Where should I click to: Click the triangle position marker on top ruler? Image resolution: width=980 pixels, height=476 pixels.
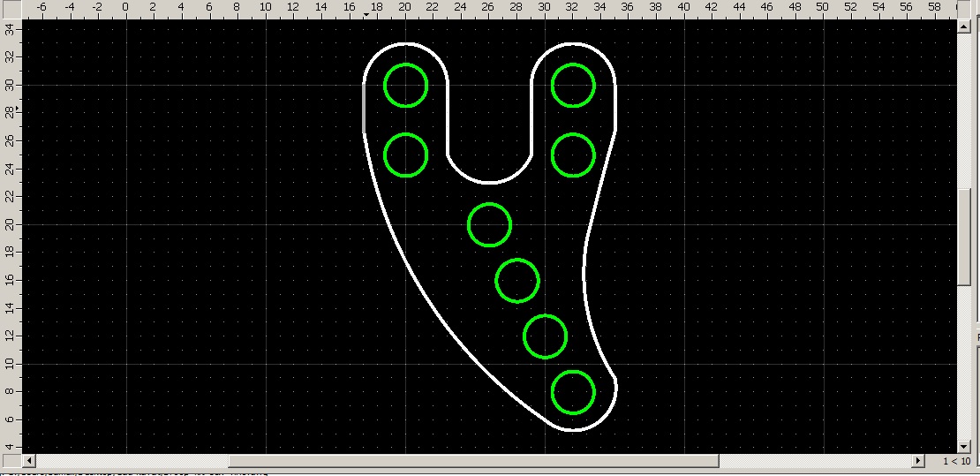coord(366,14)
